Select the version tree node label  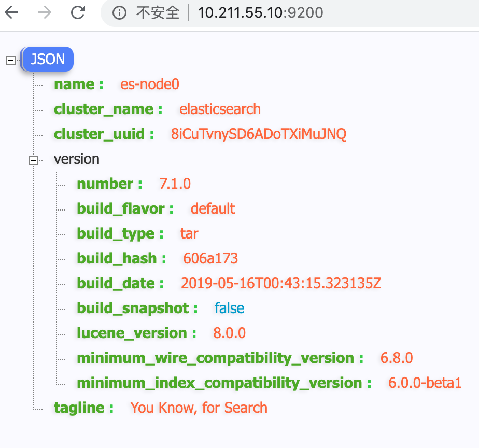(x=77, y=159)
